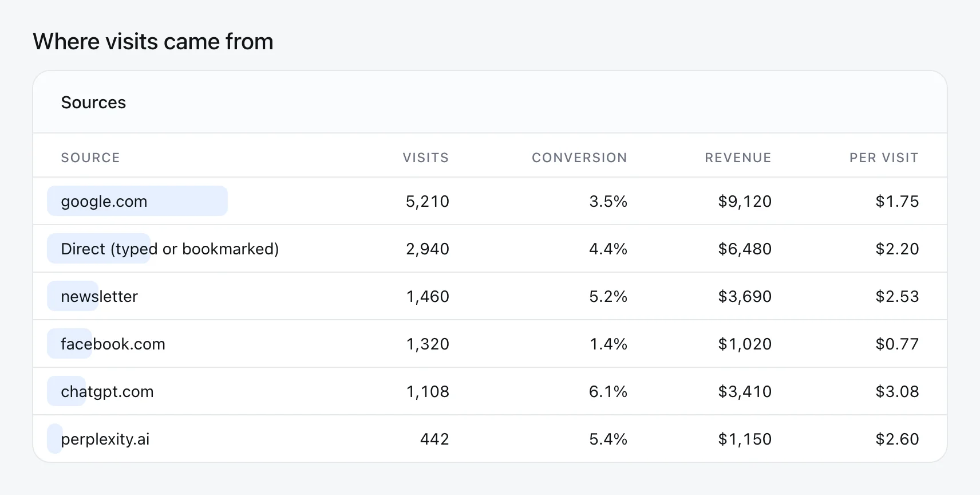
Task: Click the 1,108 visits value
Action: (428, 391)
